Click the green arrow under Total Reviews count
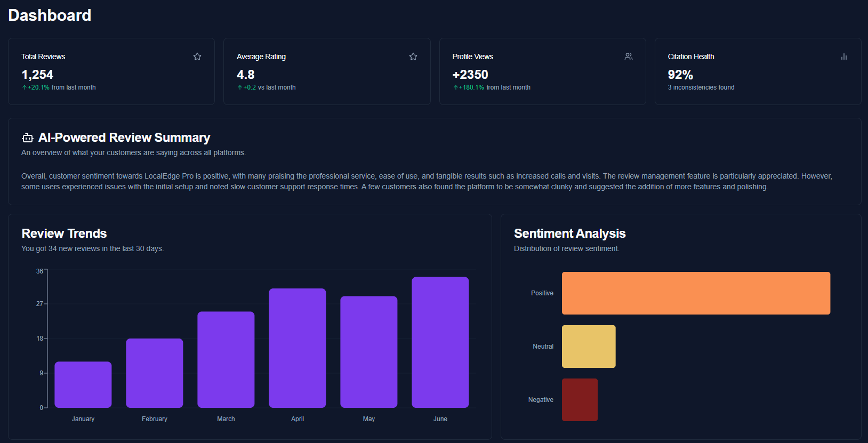The width and height of the screenshot is (868, 443). tap(25, 87)
